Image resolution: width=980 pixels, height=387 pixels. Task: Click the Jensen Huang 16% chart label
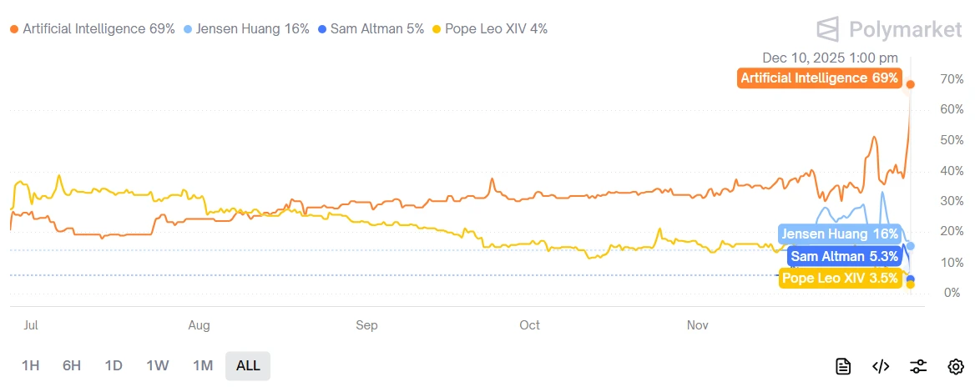click(840, 234)
